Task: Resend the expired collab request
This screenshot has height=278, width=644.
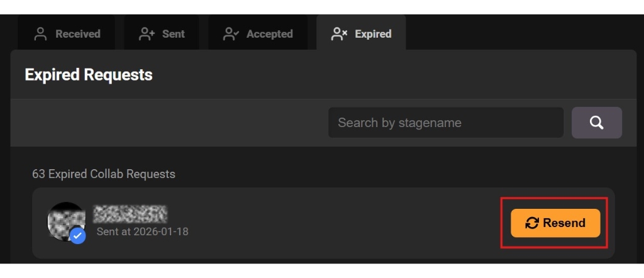Action: (x=555, y=223)
